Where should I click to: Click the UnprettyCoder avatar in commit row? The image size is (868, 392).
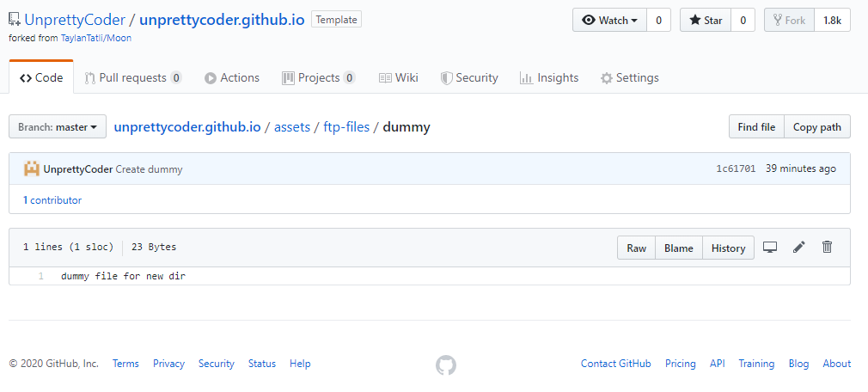[x=32, y=168]
